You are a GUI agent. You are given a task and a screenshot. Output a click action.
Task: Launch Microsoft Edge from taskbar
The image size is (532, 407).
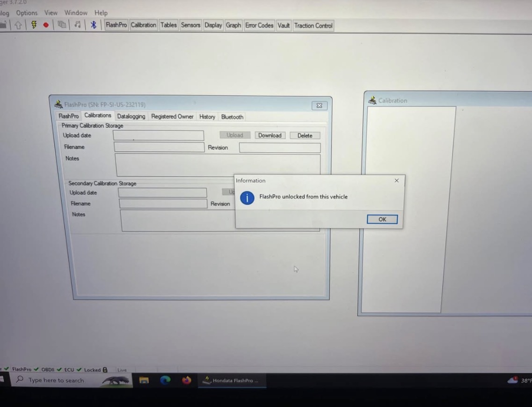(165, 380)
